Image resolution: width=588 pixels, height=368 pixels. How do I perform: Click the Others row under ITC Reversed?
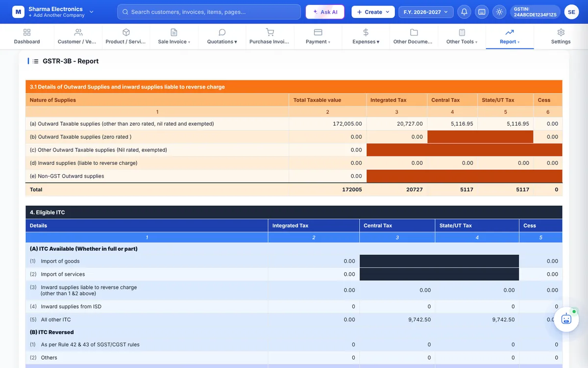(x=294, y=358)
